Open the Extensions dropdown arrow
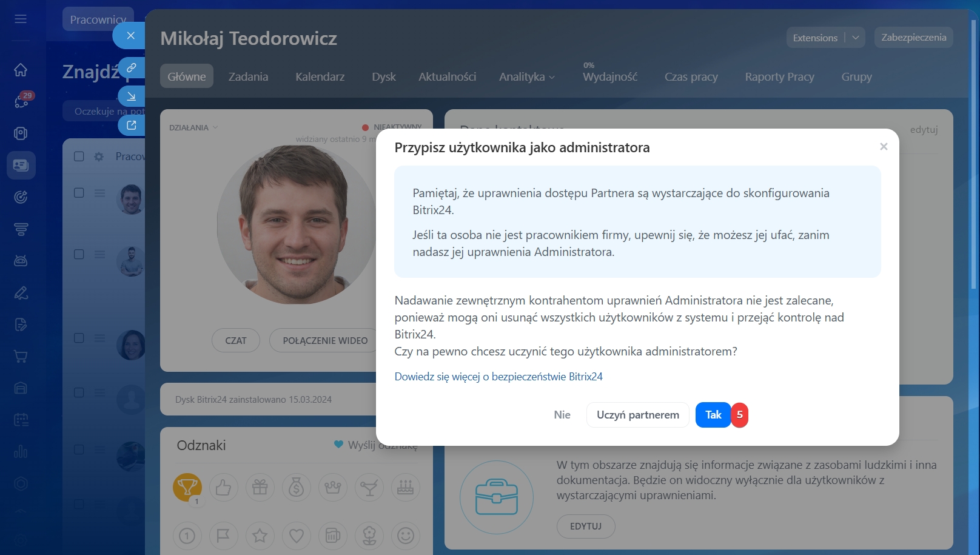 (855, 38)
